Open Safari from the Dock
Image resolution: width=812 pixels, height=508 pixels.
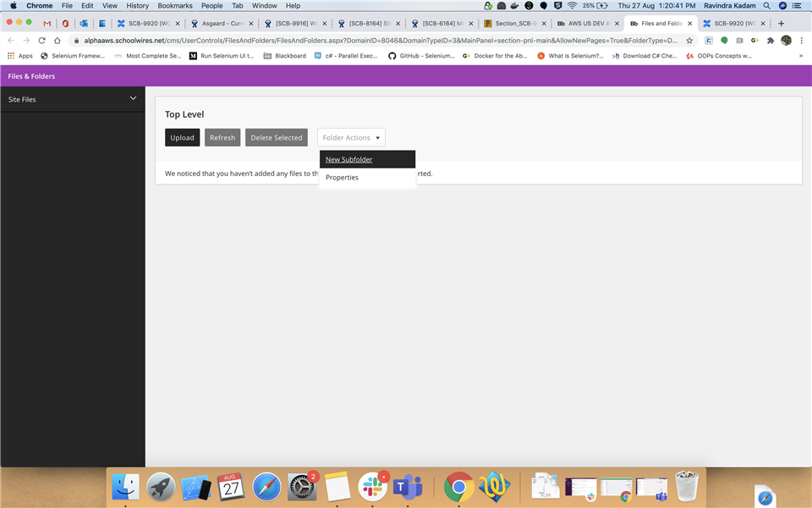[266, 487]
